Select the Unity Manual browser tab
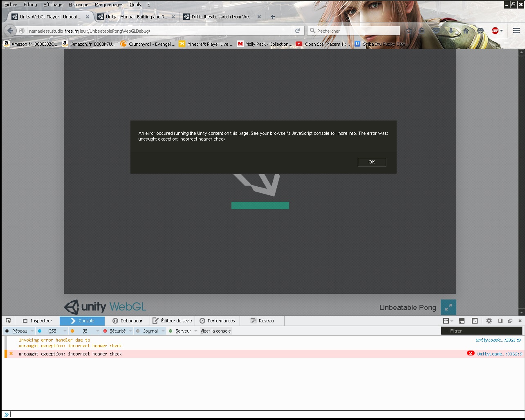The width and height of the screenshot is (525, 420). [x=136, y=17]
